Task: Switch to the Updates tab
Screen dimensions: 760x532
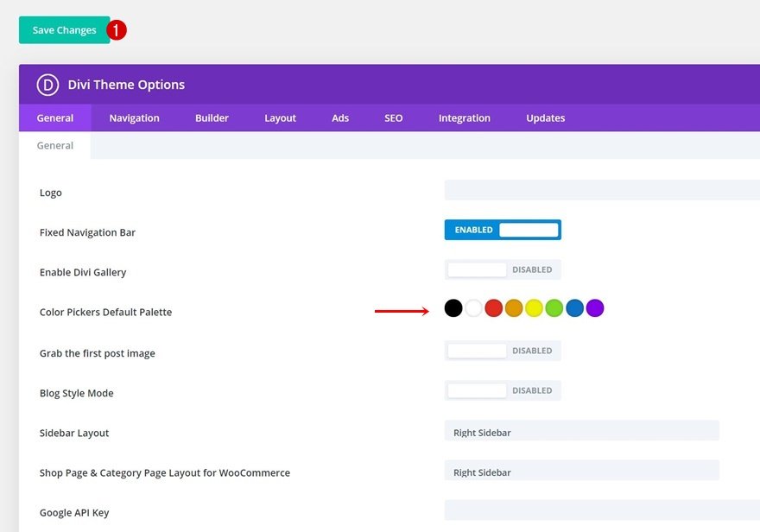Action: (x=545, y=117)
